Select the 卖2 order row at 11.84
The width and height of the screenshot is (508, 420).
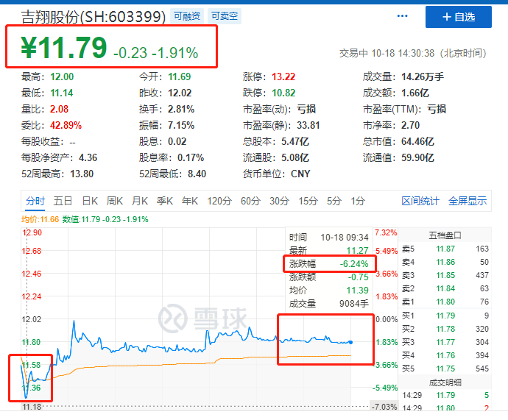pyautogui.click(x=445, y=288)
